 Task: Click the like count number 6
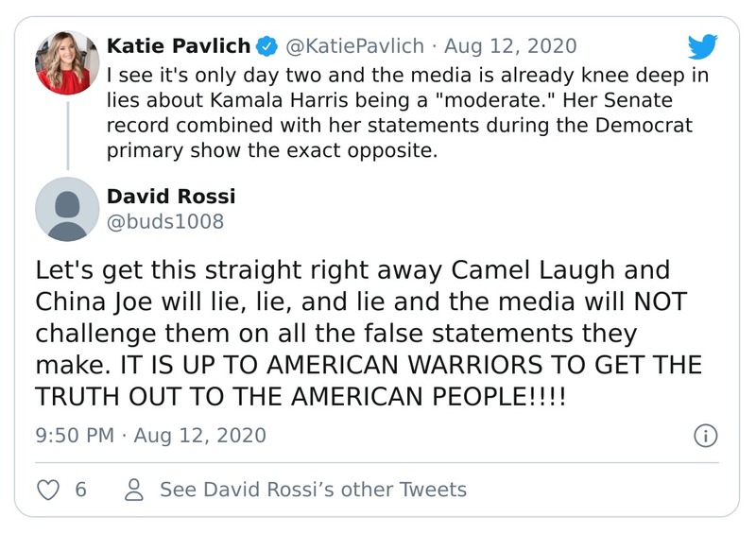(80, 490)
